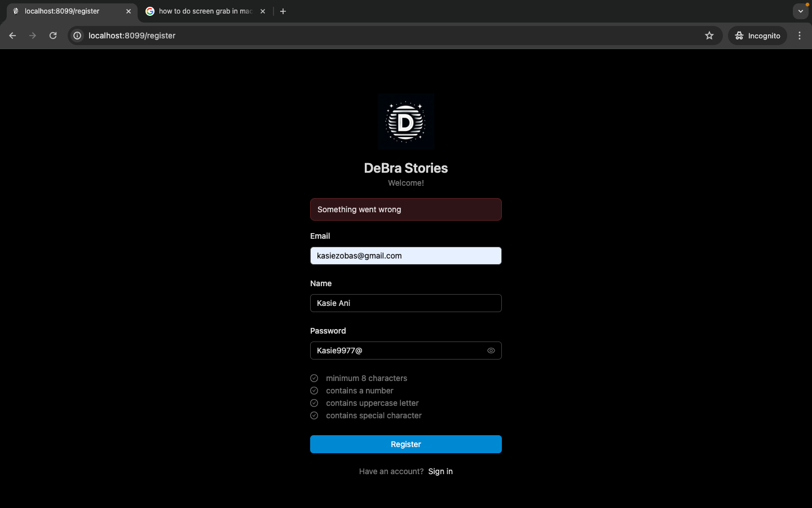Viewport: 812px width, 508px height.
Task: Click the back navigation arrow
Action: click(12, 35)
